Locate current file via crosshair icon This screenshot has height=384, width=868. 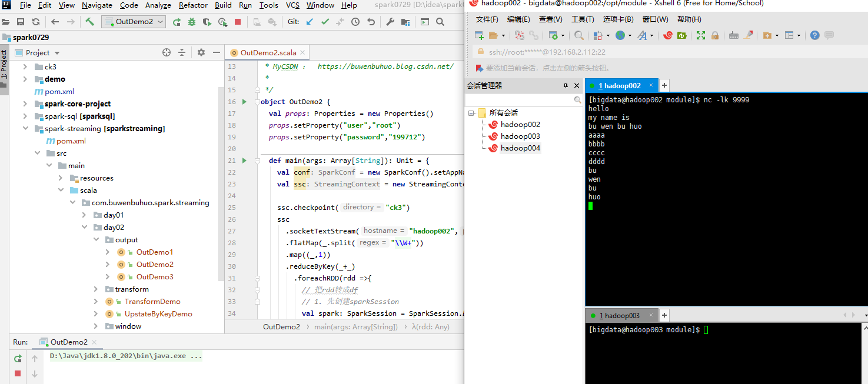tap(167, 52)
